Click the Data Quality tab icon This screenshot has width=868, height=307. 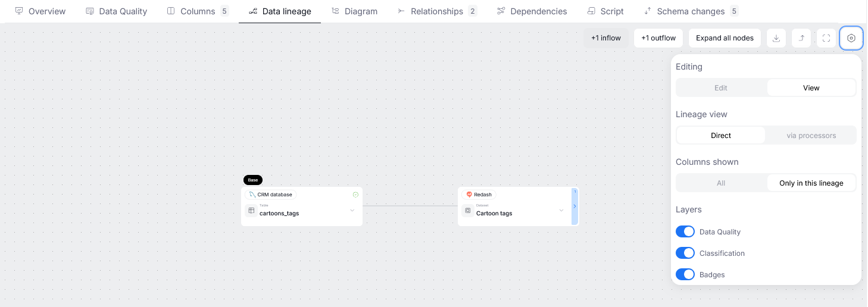(x=90, y=11)
